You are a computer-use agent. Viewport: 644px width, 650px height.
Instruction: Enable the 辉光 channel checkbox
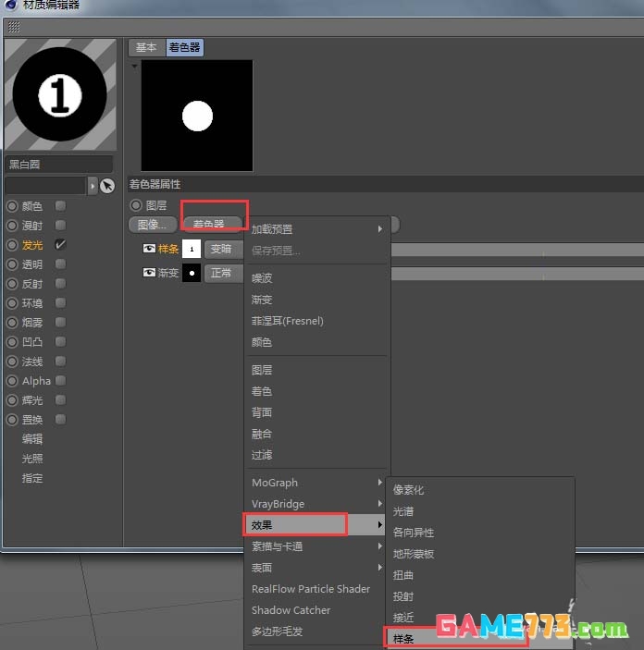pyautogui.click(x=60, y=400)
